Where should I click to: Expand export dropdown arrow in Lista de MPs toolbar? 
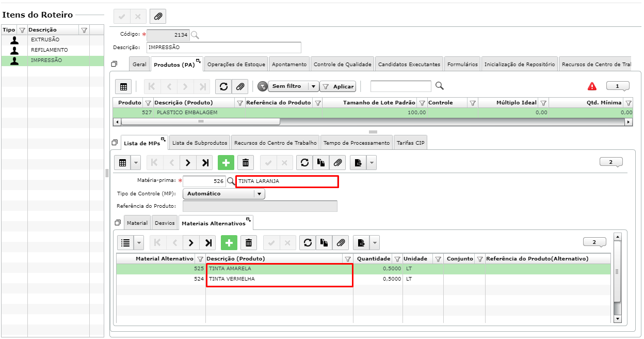[372, 163]
